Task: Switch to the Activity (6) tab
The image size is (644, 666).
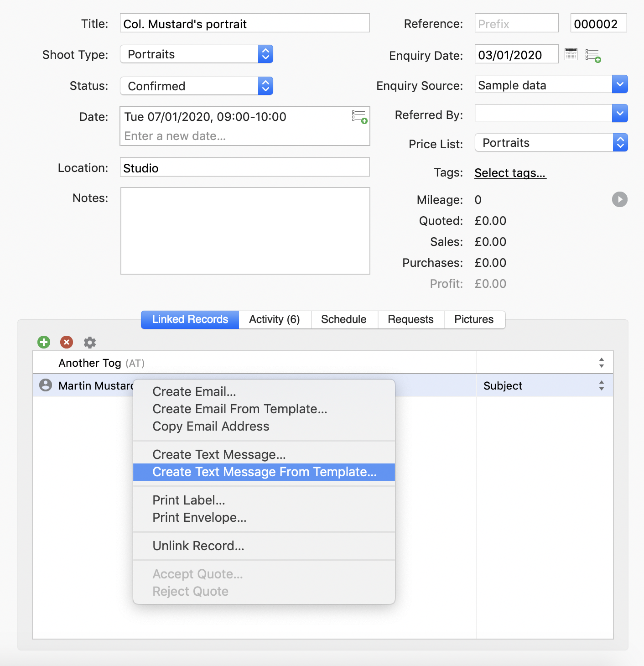Action: click(275, 319)
